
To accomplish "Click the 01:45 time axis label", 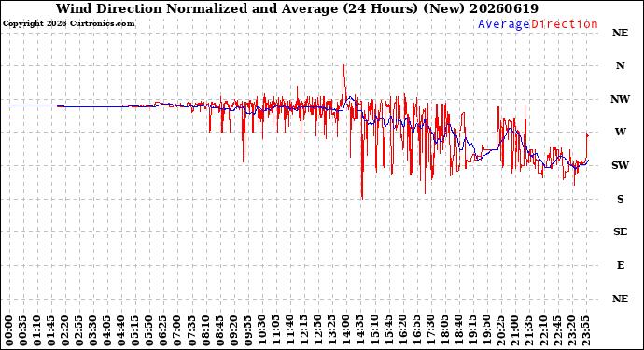I will [x=51, y=331].
